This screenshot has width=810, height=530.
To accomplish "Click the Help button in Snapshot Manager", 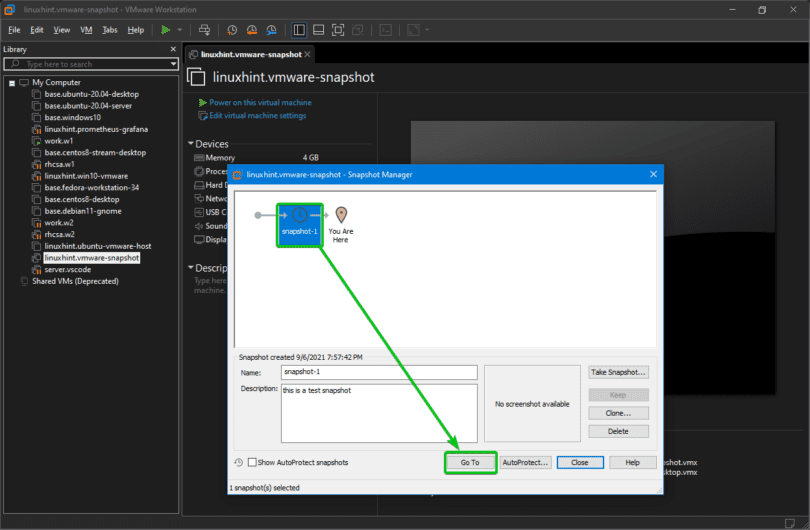I will (x=633, y=462).
